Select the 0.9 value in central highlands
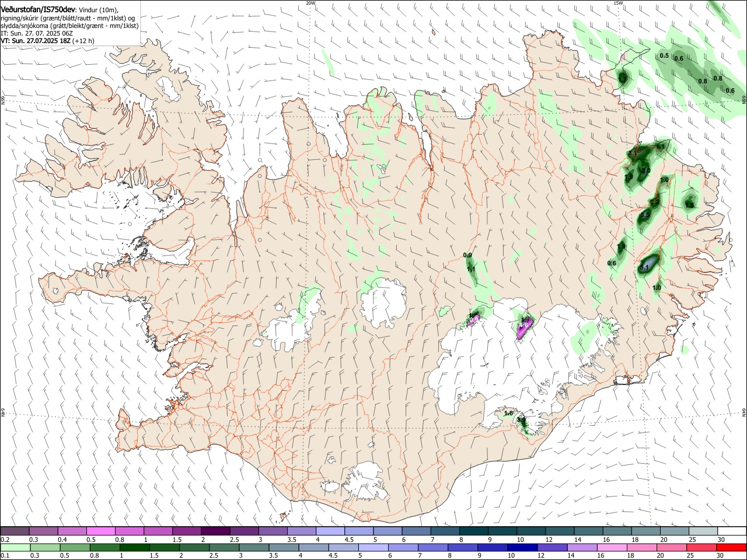This screenshot has width=747, height=560. (467, 256)
